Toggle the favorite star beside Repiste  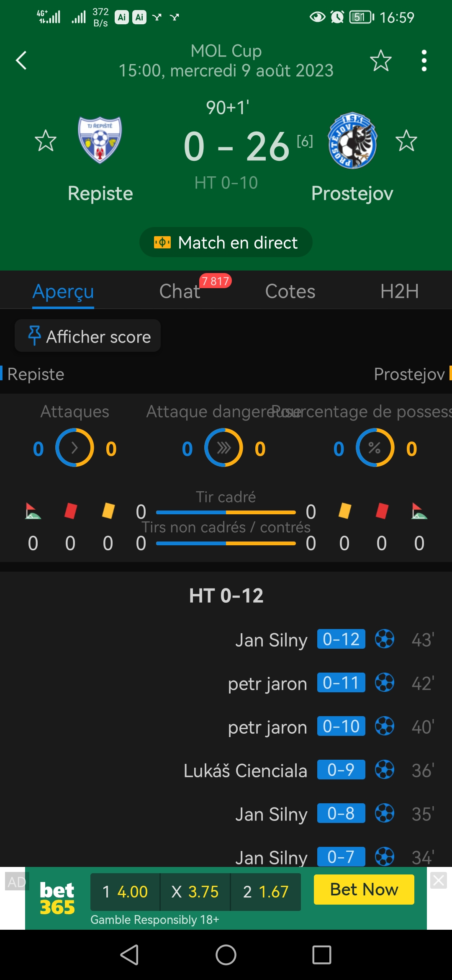pyautogui.click(x=45, y=140)
